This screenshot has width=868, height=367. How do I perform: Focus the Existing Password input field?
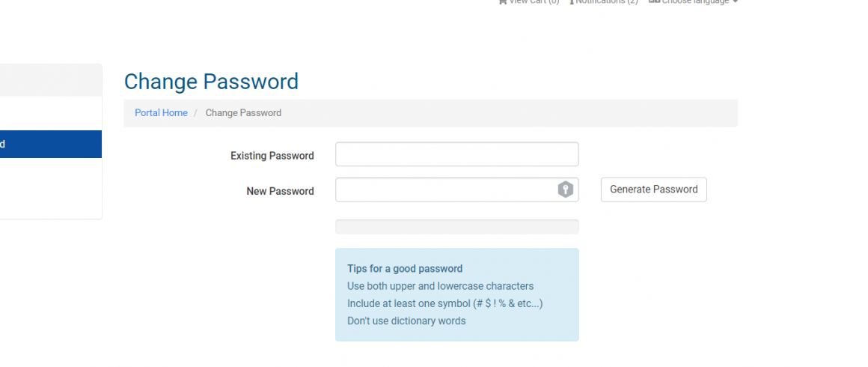tap(456, 154)
